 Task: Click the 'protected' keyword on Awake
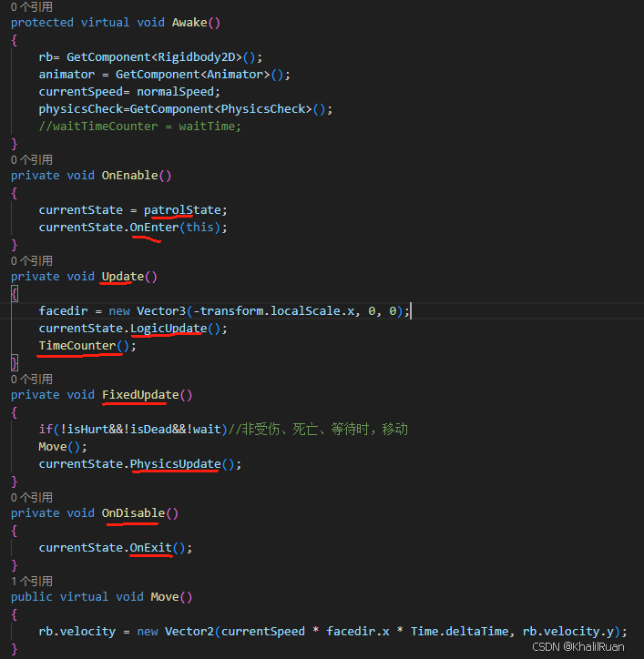[42, 22]
